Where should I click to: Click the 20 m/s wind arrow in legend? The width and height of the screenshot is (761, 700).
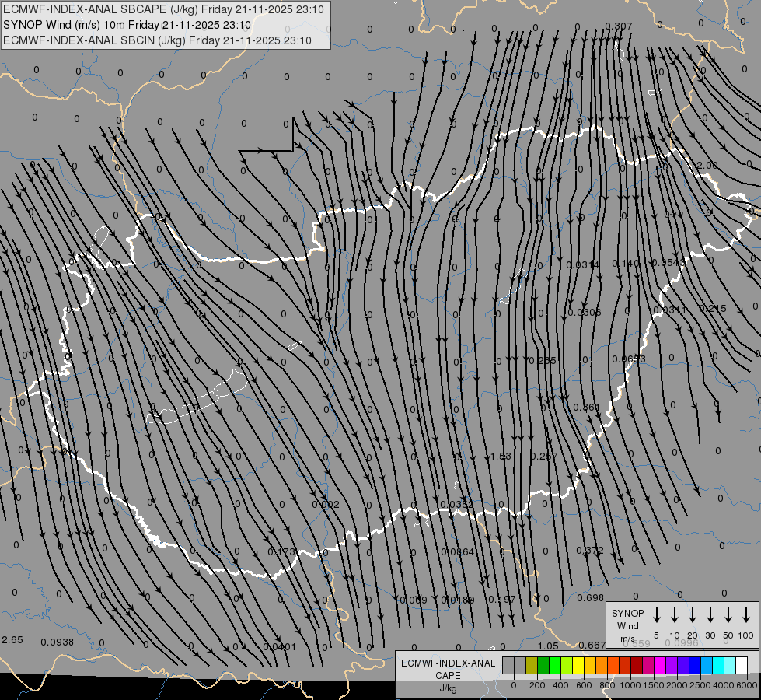[x=692, y=615]
